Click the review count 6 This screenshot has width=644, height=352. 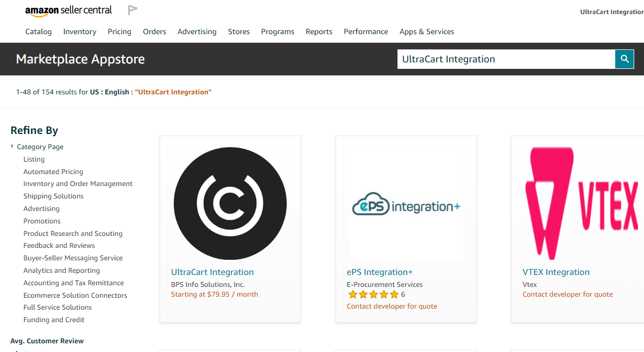(403, 294)
